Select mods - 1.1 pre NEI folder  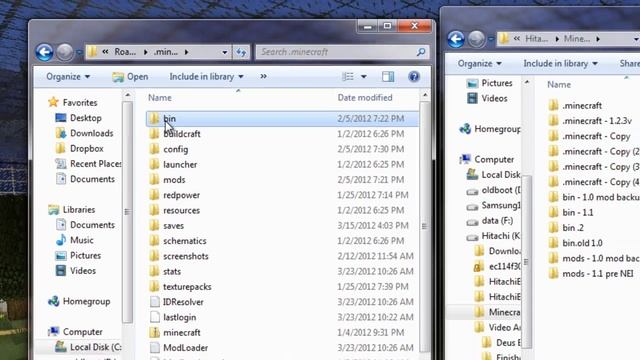point(591,273)
